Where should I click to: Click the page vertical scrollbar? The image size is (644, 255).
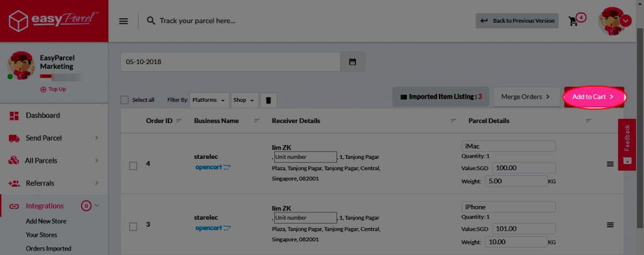coord(640,127)
